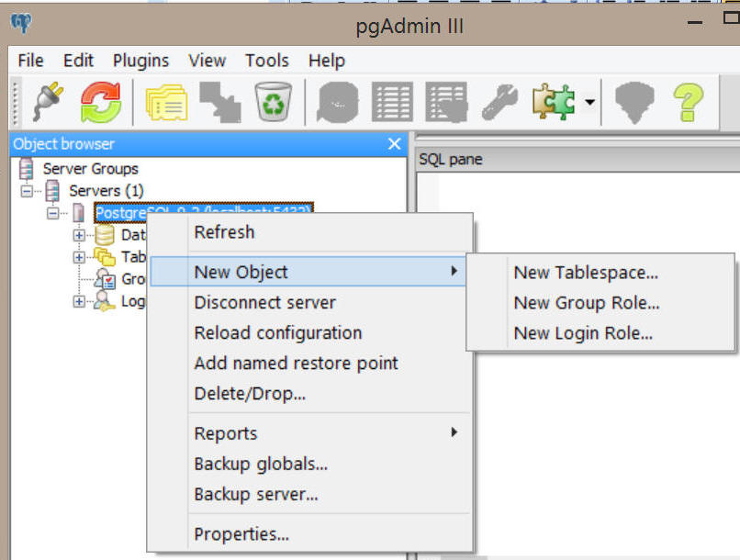This screenshot has height=560, width=740.
Task: Click the PostgreSQL server node icon
Action: click(x=78, y=213)
